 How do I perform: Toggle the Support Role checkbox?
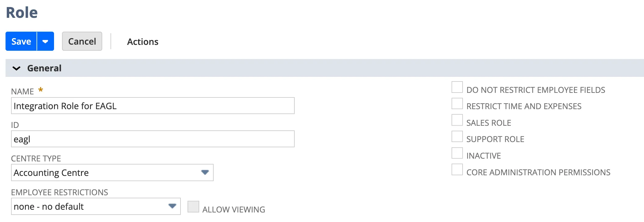(457, 137)
